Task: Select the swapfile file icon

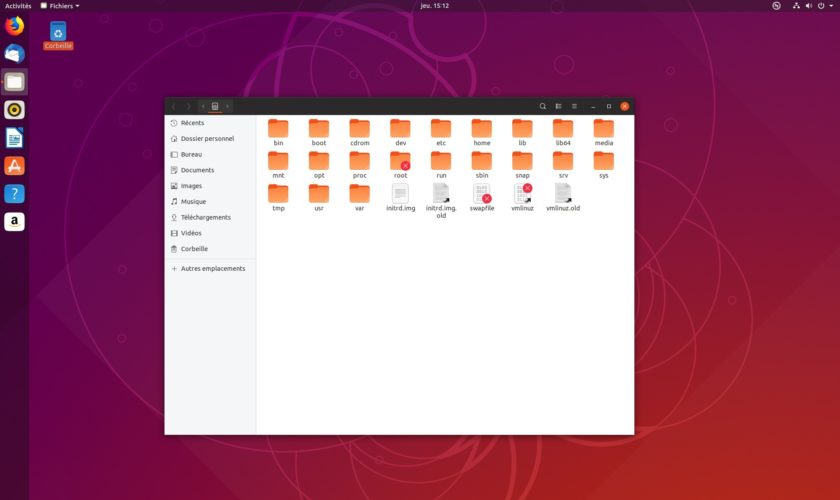Action: pyautogui.click(x=482, y=194)
